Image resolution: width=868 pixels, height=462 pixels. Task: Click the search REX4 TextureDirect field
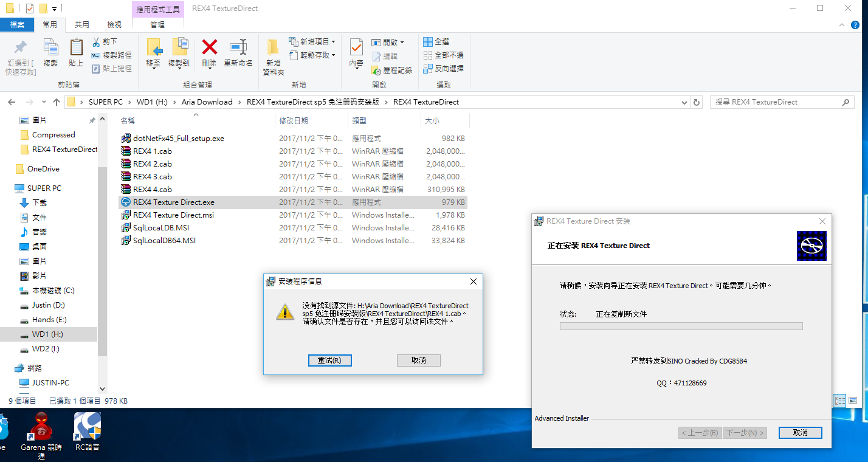coord(782,102)
